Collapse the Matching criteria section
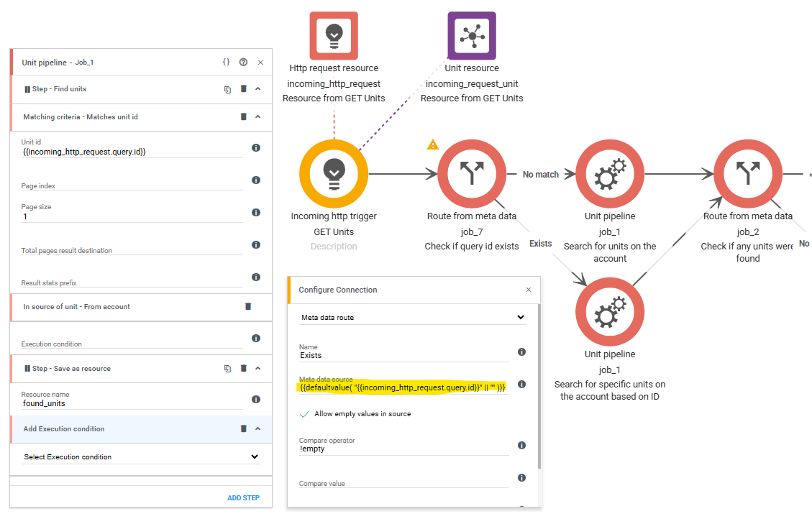The height and width of the screenshot is (519, 812). (258, 117)
